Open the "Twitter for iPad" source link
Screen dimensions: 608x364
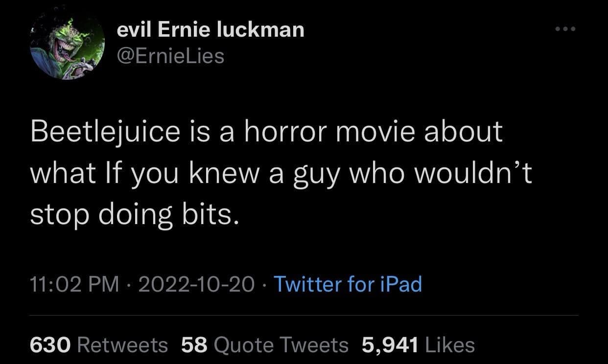click(x=347, y=284)
